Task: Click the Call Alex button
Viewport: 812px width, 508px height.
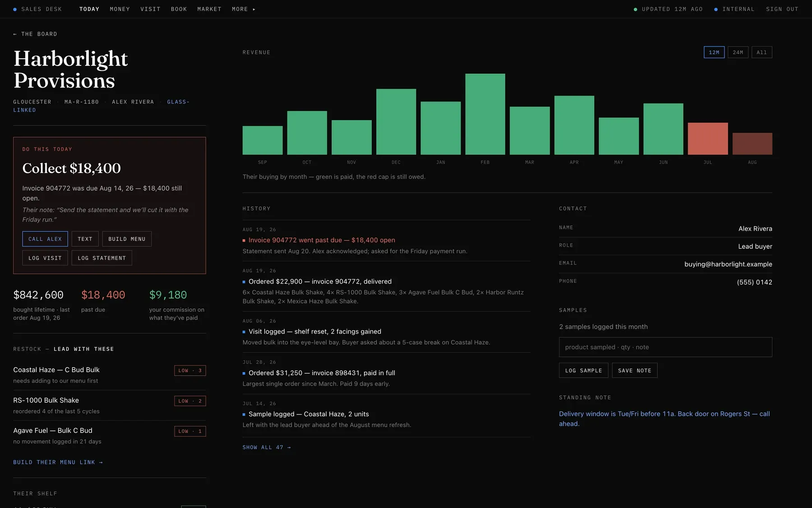Action: pyautogui.click(x=45, y=239)
